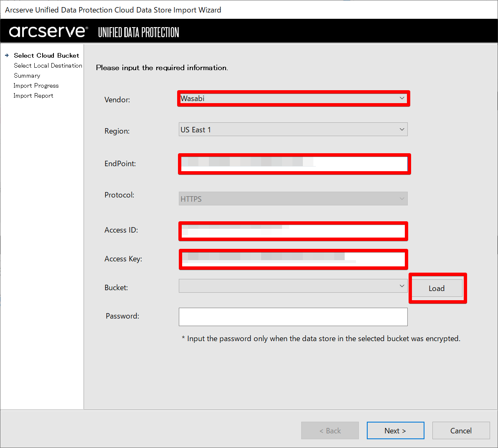Viewport: 498px width, 448px height.
Task: Click the current-step arrow icon in sidebar
Action: click(7, 56)
